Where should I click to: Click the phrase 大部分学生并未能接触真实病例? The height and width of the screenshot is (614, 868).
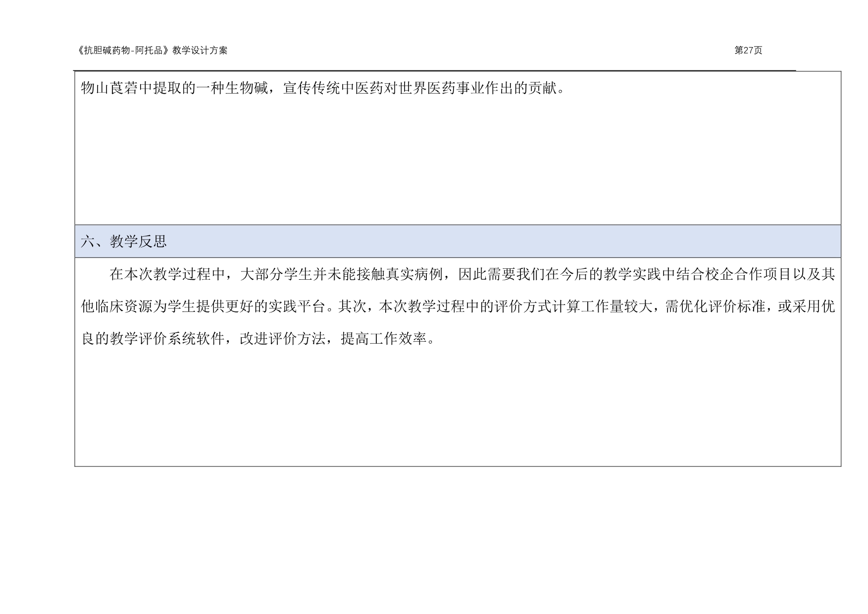point(341,274)
